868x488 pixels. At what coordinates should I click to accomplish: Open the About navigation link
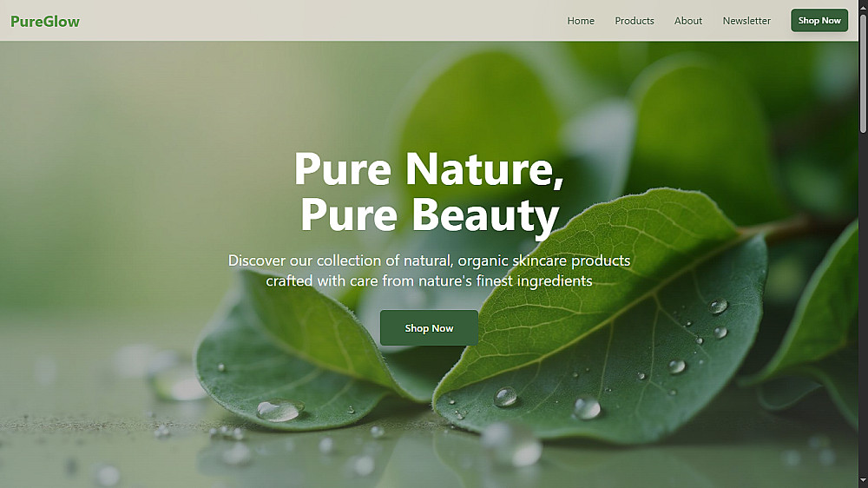point(688,21)
